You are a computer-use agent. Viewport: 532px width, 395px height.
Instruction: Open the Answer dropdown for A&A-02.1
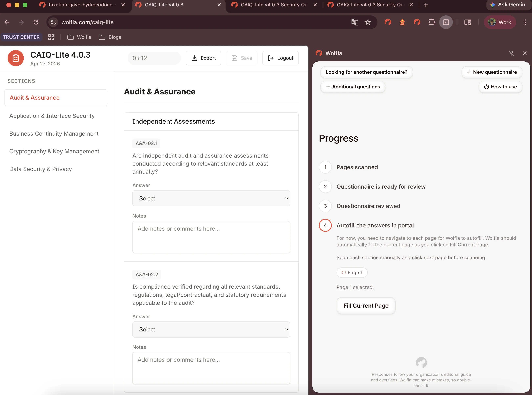point(211,198)
